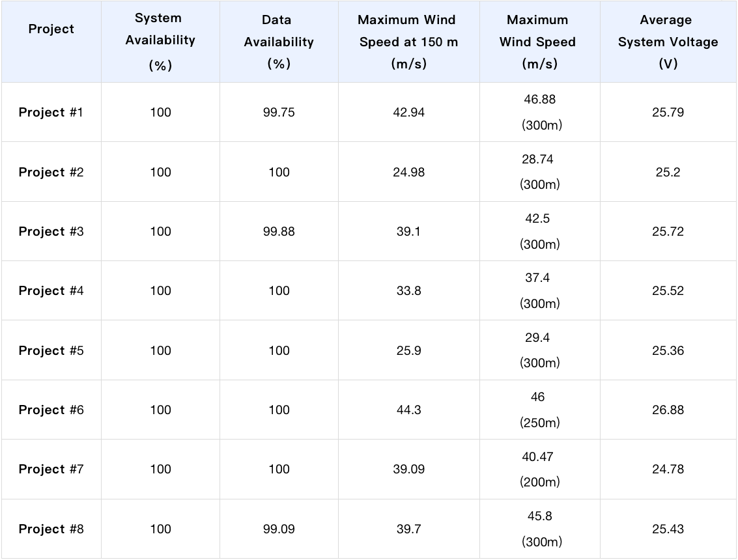Select the Project #3 cell
Viewport: 738px width, 560px height.
[51, 232]
